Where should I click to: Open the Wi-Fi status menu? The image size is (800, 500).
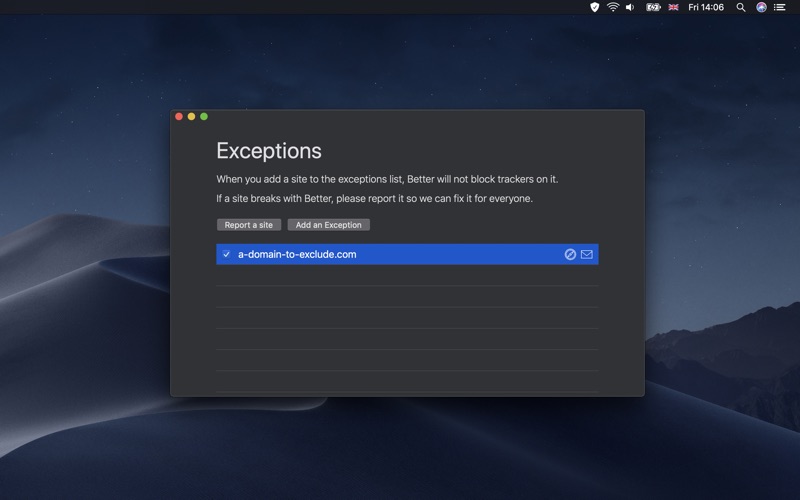(613, 7)
